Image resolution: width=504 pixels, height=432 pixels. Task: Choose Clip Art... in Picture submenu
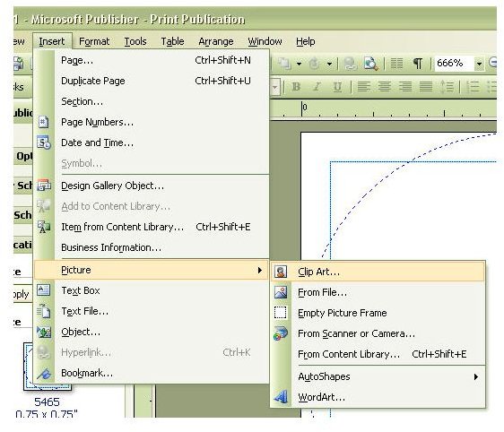(x=378, y=272)
